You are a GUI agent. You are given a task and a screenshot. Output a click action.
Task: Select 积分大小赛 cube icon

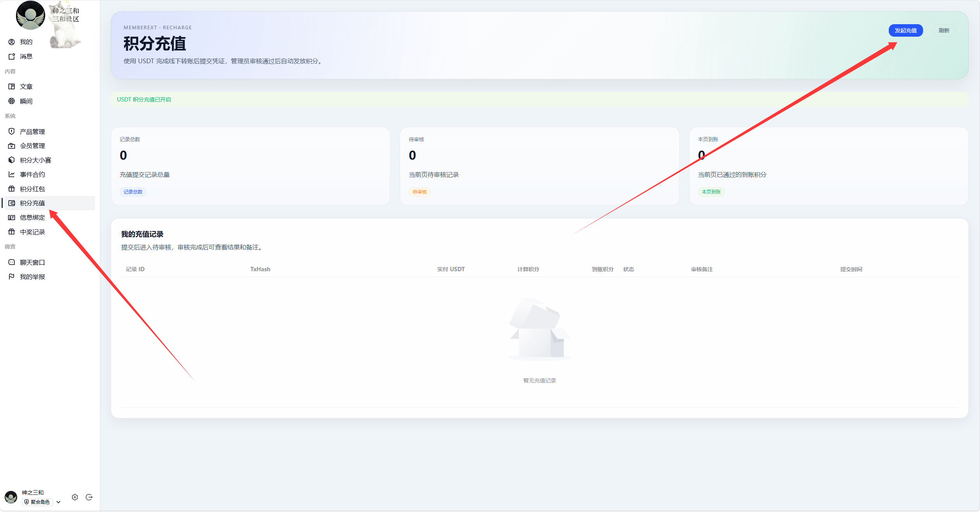(x=12, y=160)
